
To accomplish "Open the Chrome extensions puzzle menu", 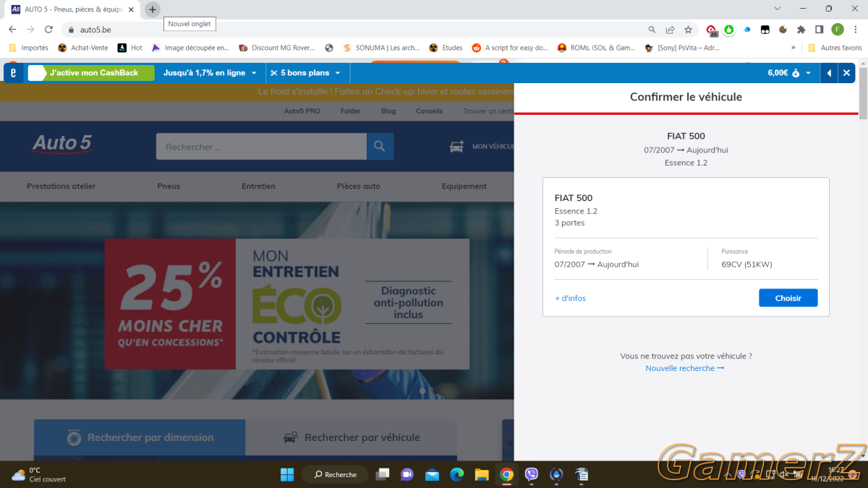I will pyautogui.click(x=801, y=30).
